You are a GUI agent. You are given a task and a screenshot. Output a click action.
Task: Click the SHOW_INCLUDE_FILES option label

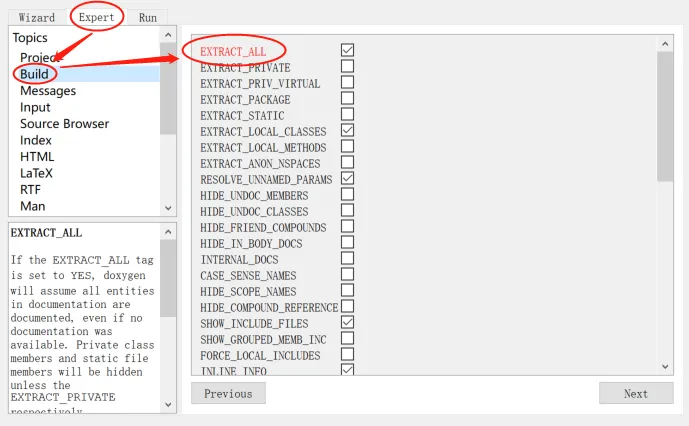click(x=254, y=324)
